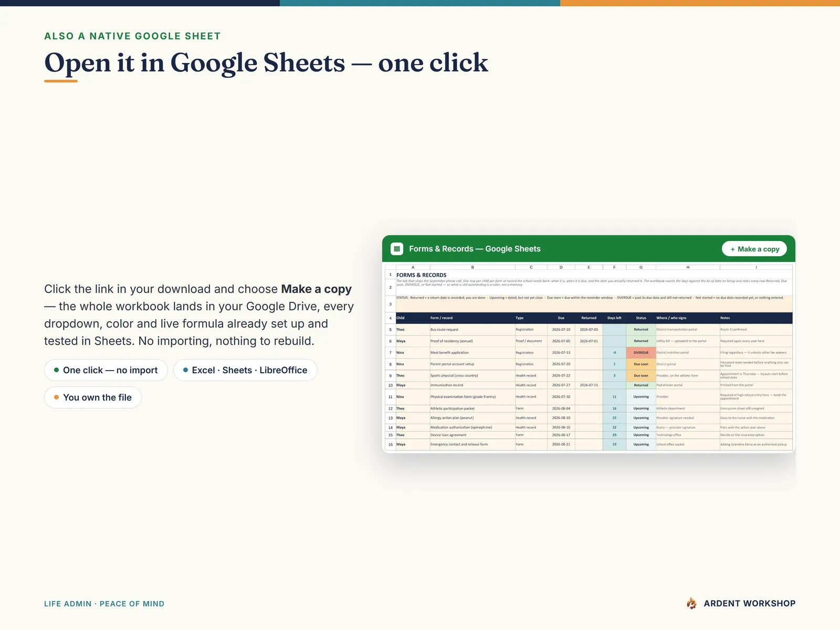The image size is (840, 630).
Task: Select row 1 header number
Action: [390, 275]
